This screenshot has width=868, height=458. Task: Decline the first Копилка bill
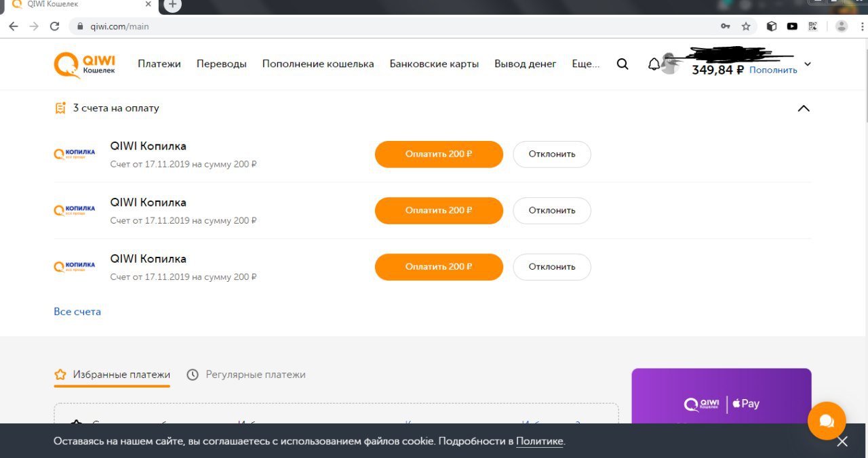coord(552,154)
